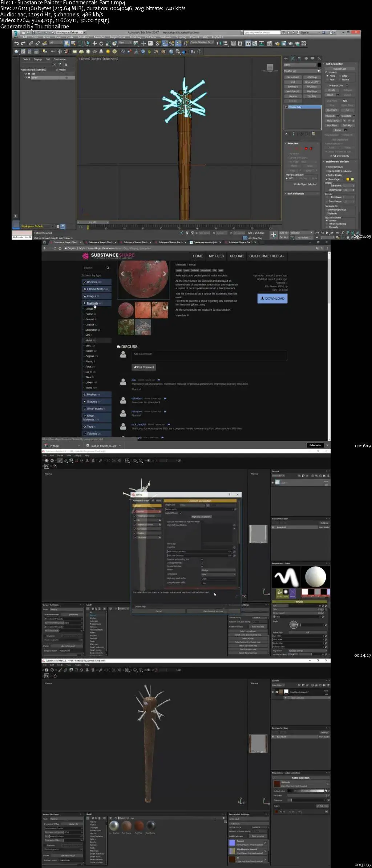This screenshot has width=372, height=868.
Task: Open the Create (plus) command panel tab in 3ds Max
Action: (286, 58)
